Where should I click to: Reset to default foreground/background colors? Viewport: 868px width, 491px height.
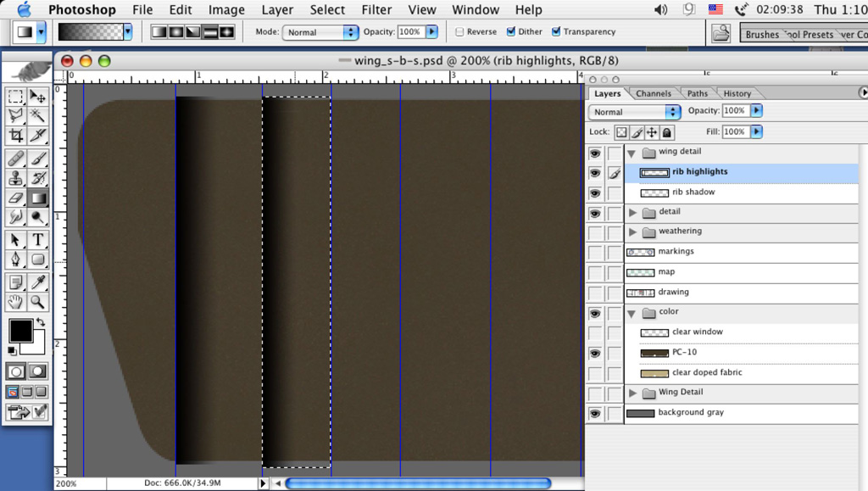pos(12,350)
